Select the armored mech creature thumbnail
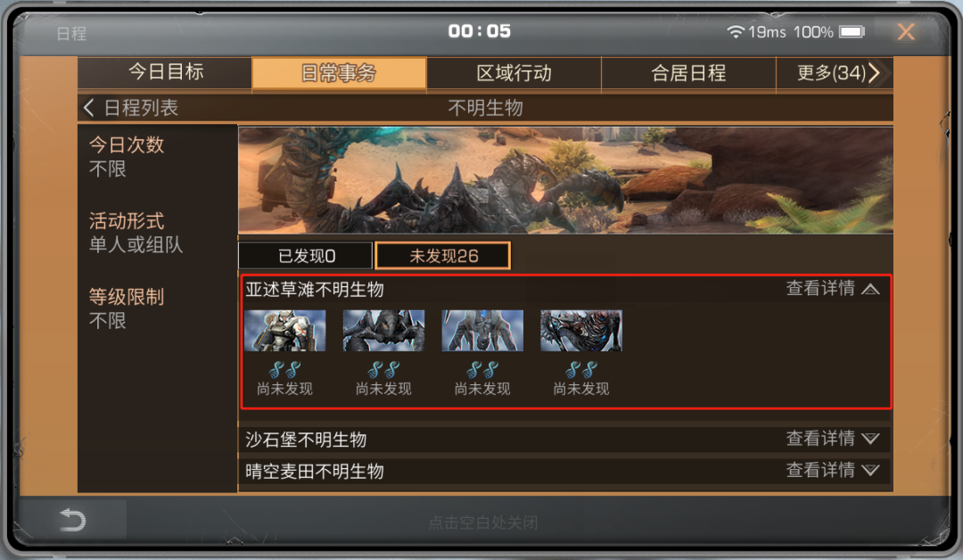This screenshot has width=963, height=560. point(285,330)
